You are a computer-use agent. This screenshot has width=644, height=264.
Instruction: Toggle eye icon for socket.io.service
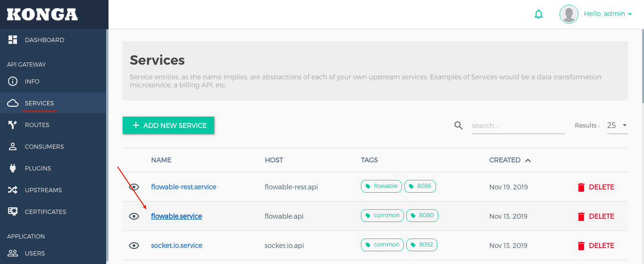[x=134, y=246]
